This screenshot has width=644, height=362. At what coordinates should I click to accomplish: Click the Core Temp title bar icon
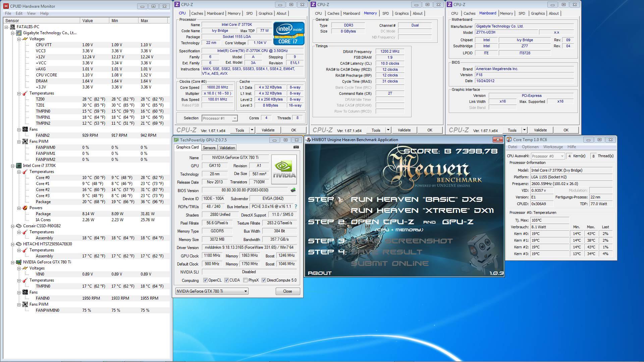pos(509,139)
